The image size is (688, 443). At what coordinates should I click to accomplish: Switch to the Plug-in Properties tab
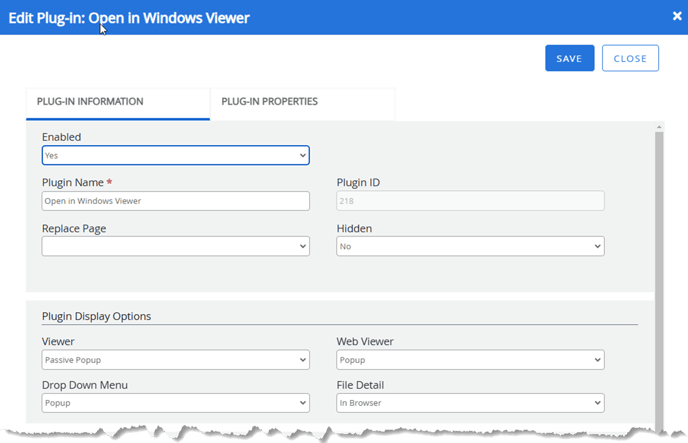click(269, 102)
